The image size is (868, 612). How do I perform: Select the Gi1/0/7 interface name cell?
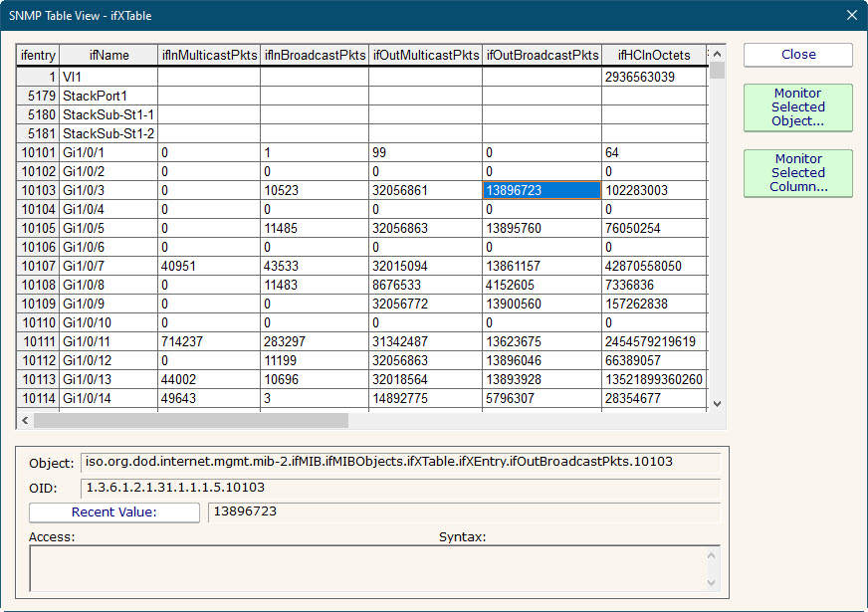tap(108, 266)
